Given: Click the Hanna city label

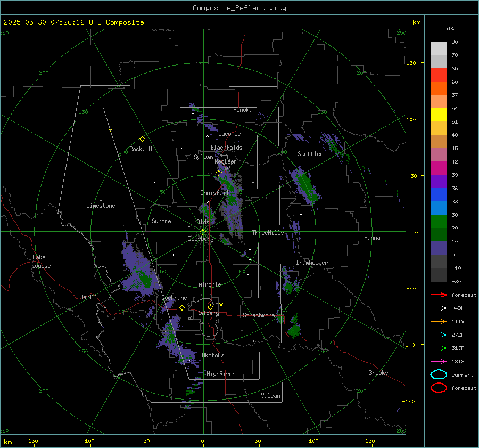Looking at the screenshot, I should [372, 238].
